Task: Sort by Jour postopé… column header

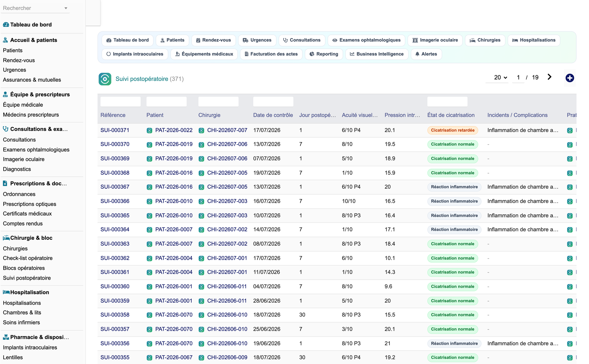Action: [x=318, y=115]
